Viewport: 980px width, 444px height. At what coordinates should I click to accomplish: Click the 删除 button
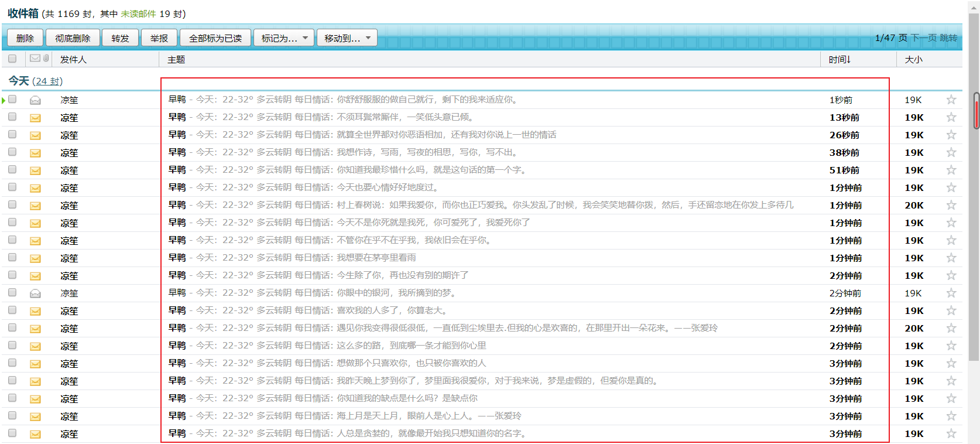(25, 38)
